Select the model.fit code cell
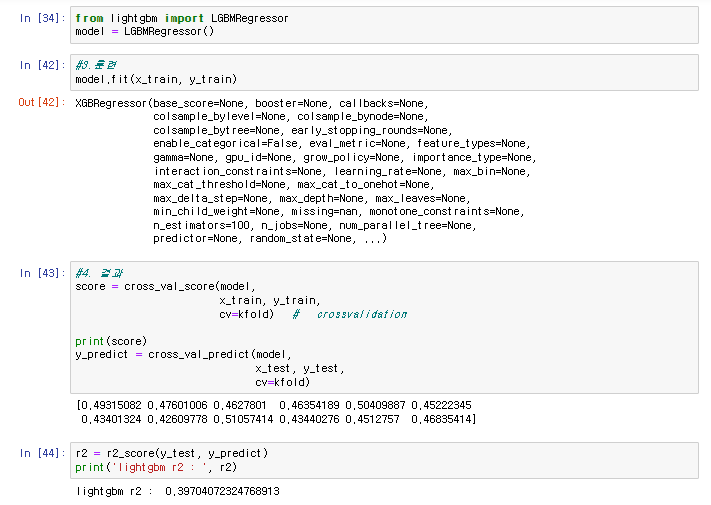This screenshot has width=711, height=505. [384, 73]
